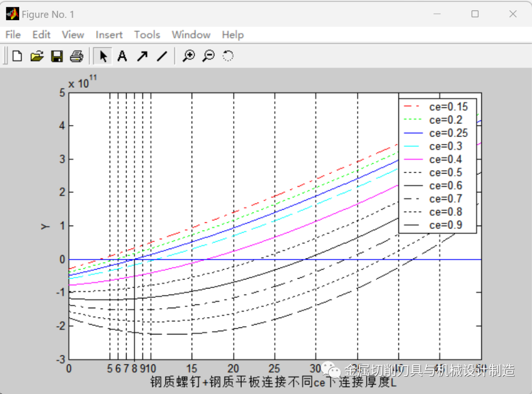Open the View menu
Viewport: 532px width, 394px height.
click(73, 35)
